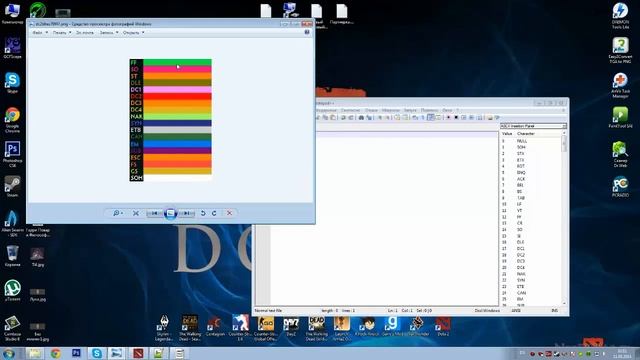
Task: Click Эл. почта in Photo Viewer
Action: (85, 32)
